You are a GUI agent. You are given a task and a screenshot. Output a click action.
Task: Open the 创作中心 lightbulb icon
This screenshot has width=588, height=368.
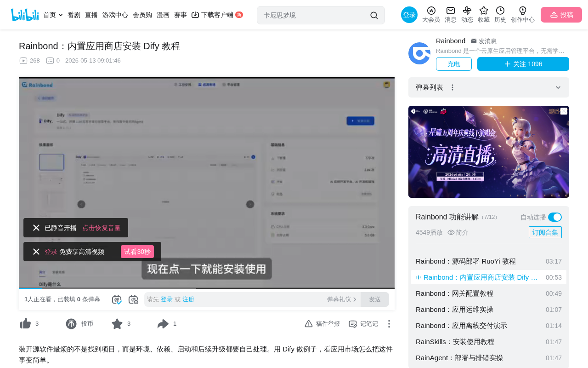(523, 11)
